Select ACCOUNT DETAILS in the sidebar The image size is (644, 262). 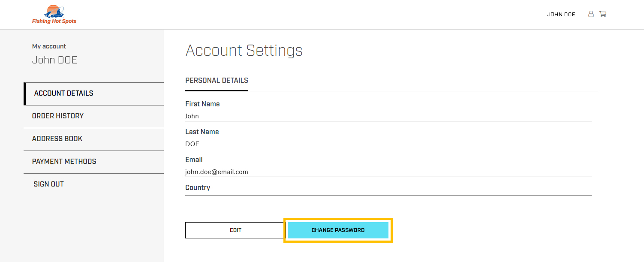(x=93, y=93)
